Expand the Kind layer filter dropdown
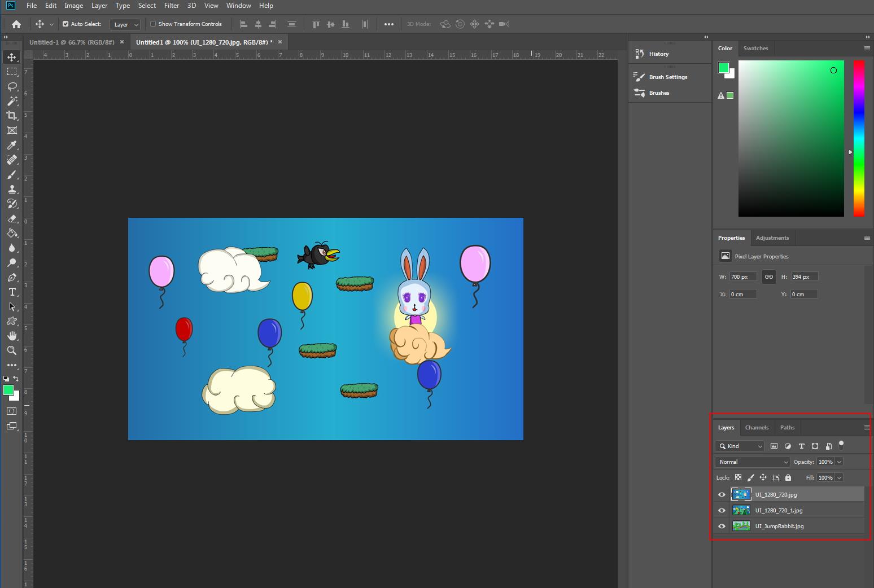 point(740,446)
